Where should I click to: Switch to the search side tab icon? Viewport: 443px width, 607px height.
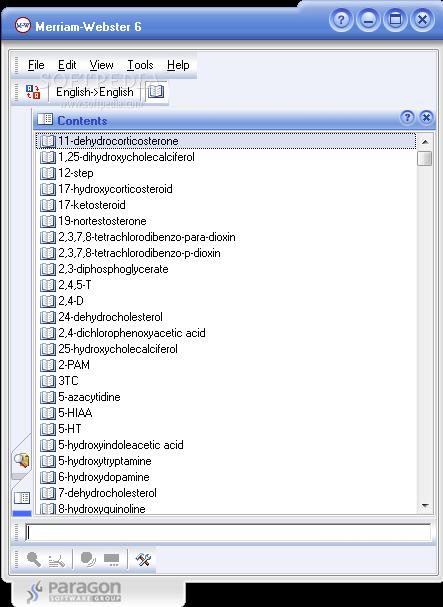pyautogui.click(x=22, y=460)
